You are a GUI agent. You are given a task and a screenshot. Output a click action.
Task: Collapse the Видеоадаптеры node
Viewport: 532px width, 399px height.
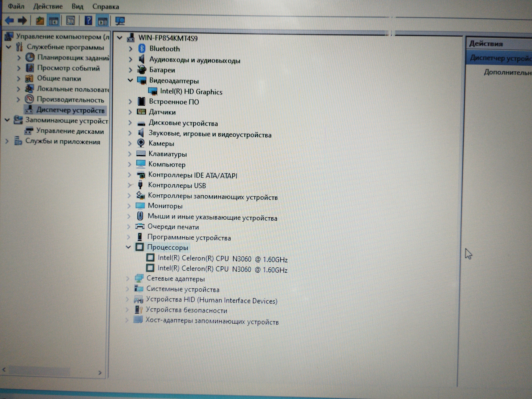click(130, 80)
